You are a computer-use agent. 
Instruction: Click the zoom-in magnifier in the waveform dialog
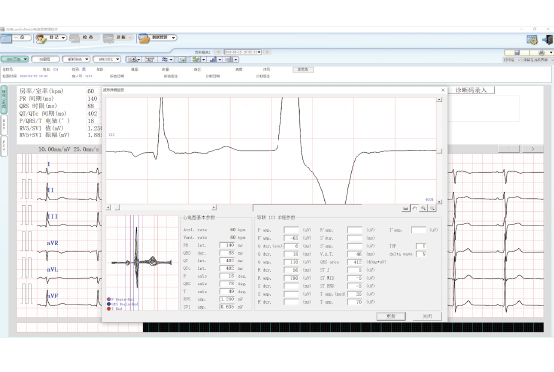(423, 208)
